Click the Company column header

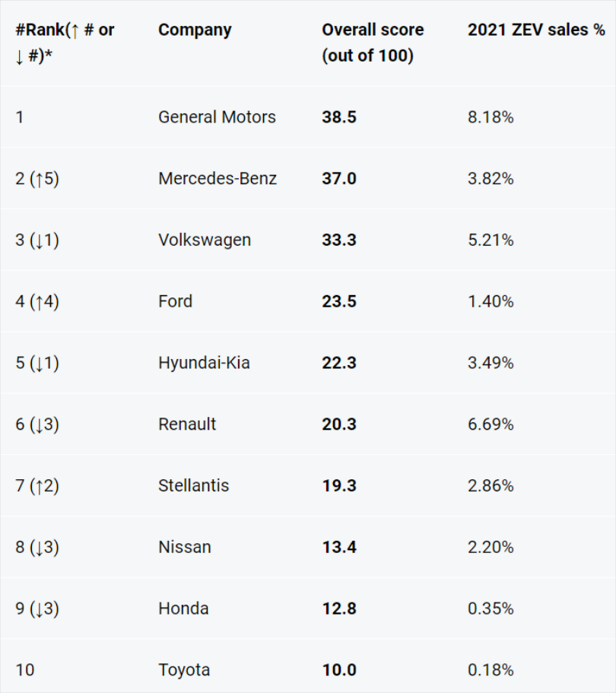[x=195, y=30]
